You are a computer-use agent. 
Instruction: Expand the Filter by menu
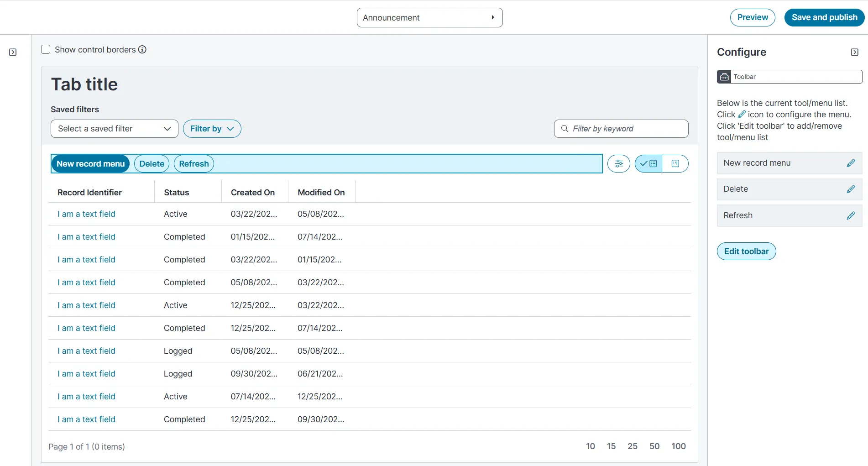[x=212, y=129]
